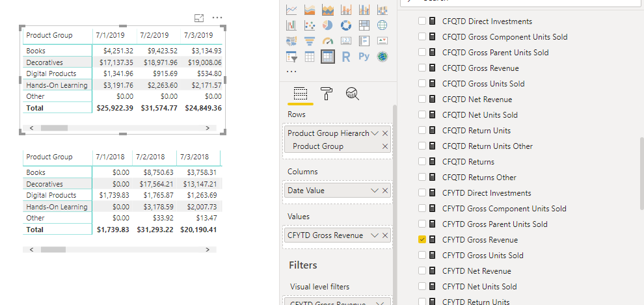Screen dimensions: 644x305
Task: Open More options menu above the 2019 matrix
Action: 217,18
